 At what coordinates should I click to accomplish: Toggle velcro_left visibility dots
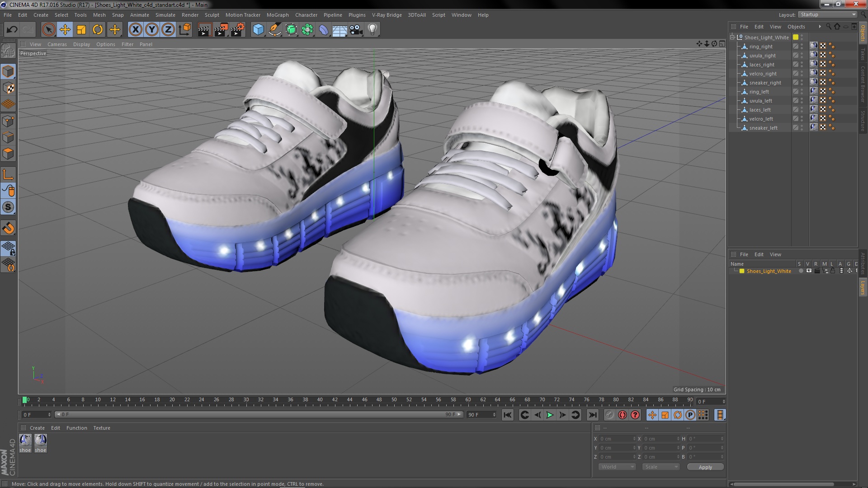tap(802, 119)
